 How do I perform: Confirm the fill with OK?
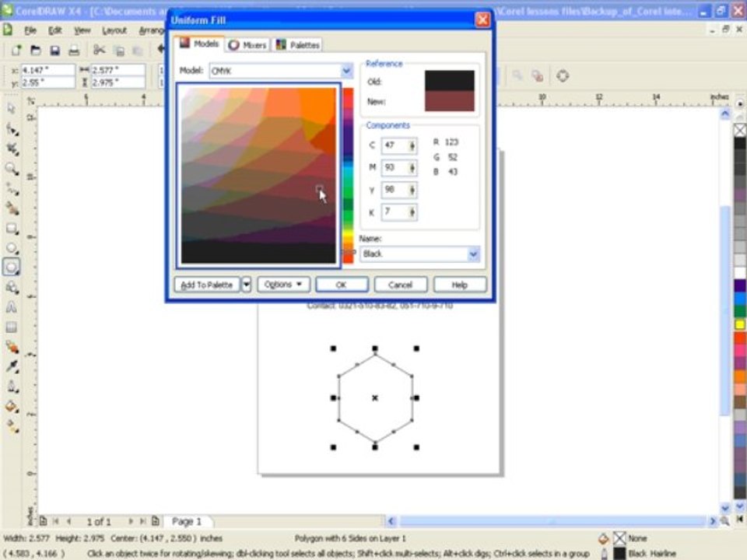point(342,285)
